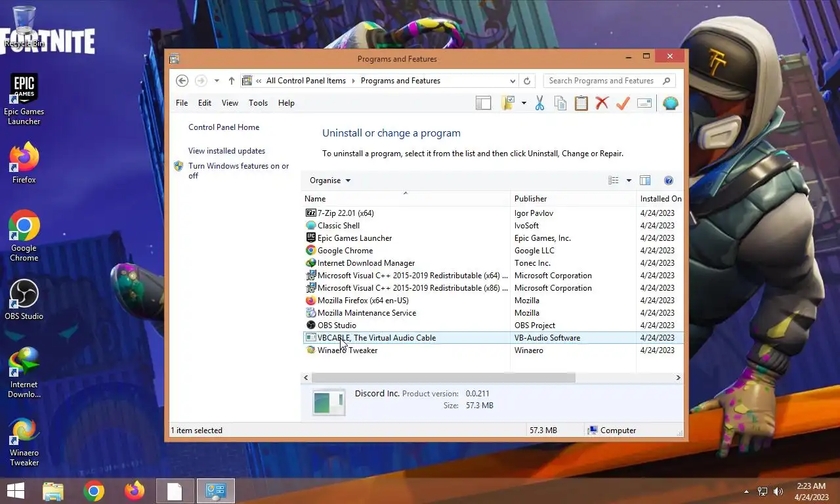Select Mozilla Firefox (x64 en-US) row

pos(493,301)
